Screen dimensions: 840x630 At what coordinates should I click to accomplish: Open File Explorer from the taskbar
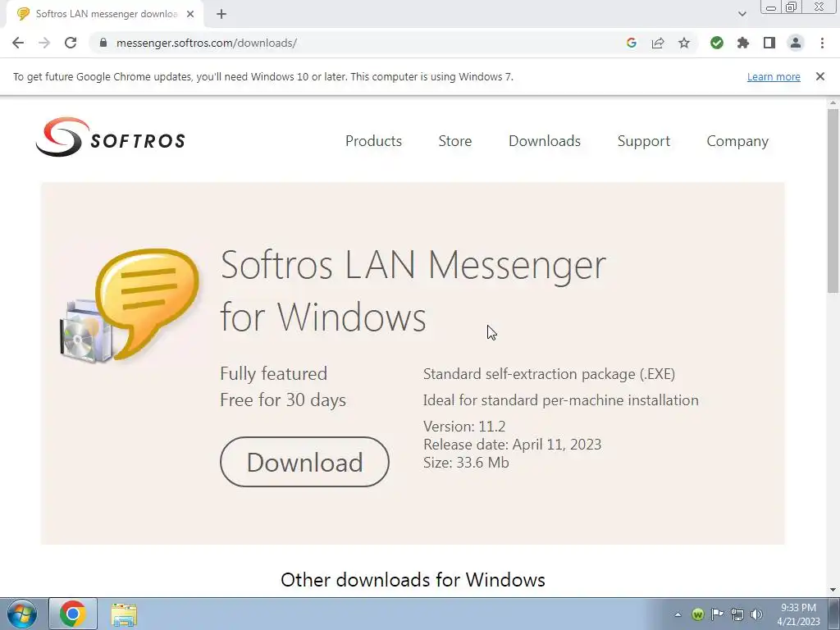click(x=124, y=614)
